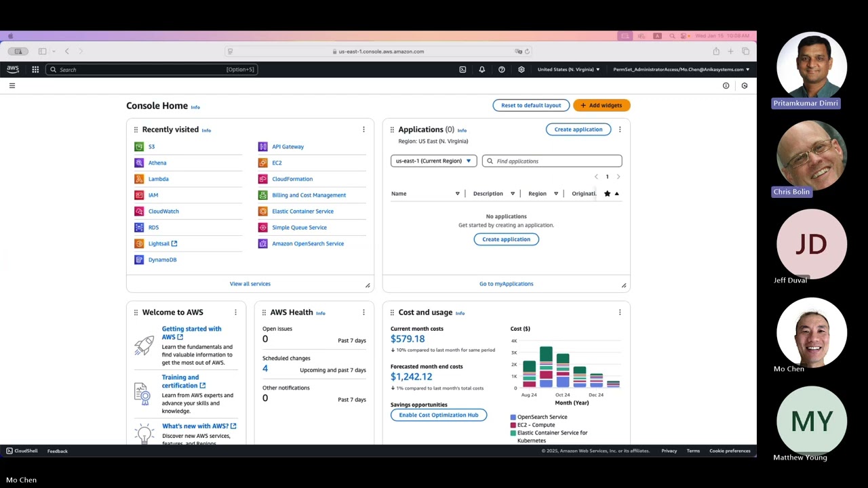This screenshot has width=868, height=488.
Task: Click the RDS service icon
Action: tap(139, 228)
